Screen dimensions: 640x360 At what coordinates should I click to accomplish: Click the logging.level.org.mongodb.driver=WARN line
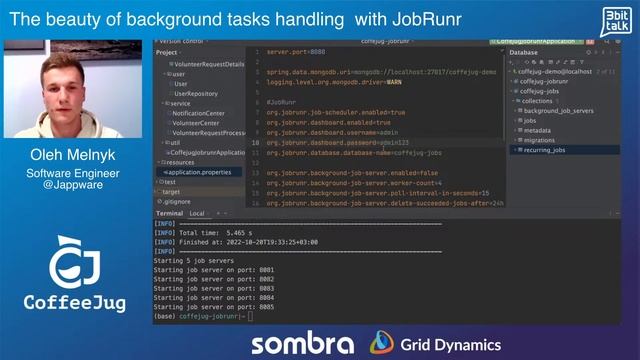click(334, 82)
